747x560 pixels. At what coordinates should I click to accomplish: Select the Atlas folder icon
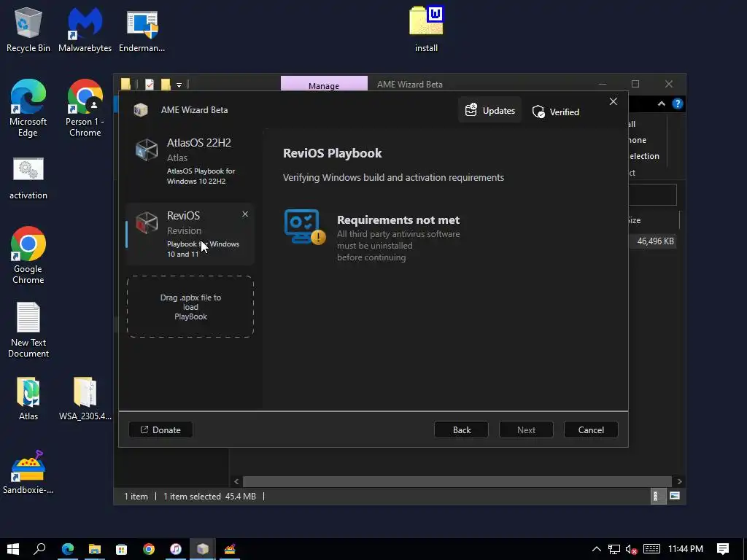[28, 399]
